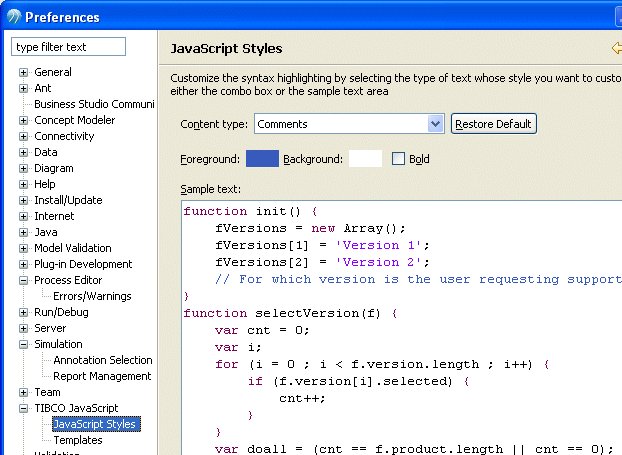Pick the Foreground color swatch
The image size is (622, 455).
tap(262, 158)
